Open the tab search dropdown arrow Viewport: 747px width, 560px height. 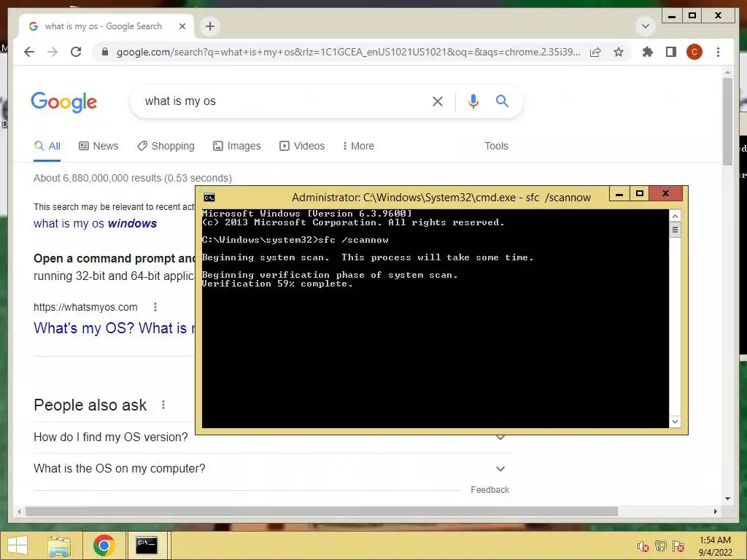coord(646,26)
